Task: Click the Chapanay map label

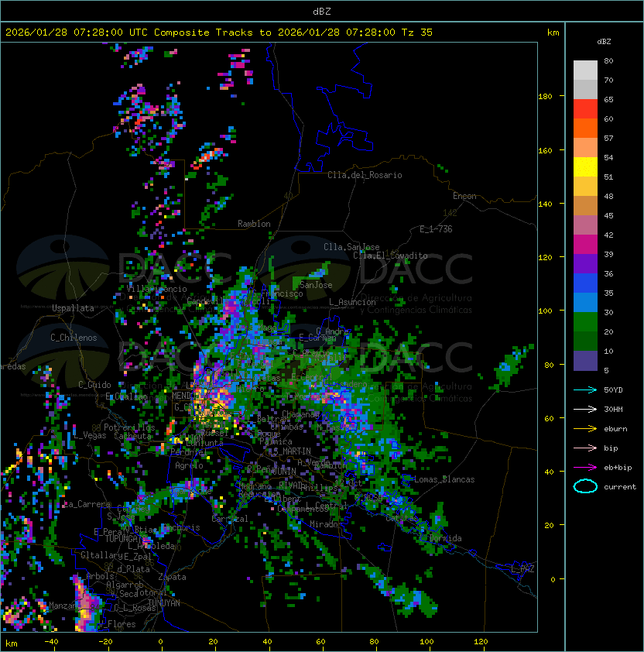Action: (300, 414)
